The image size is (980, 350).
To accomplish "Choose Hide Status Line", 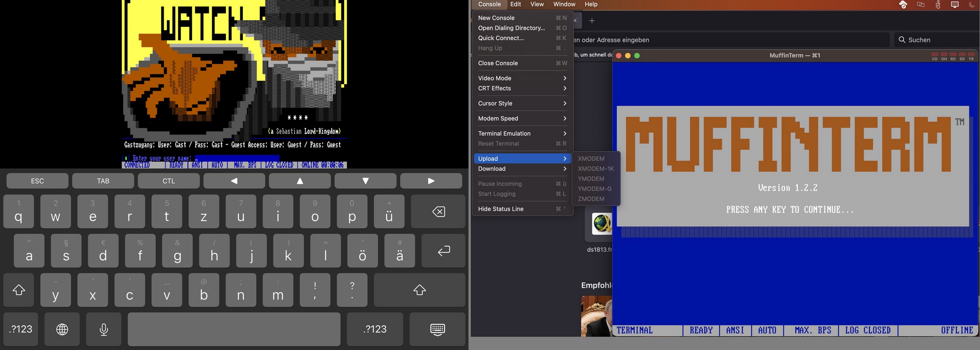I will pyautogui.click(x=522, y=209).
